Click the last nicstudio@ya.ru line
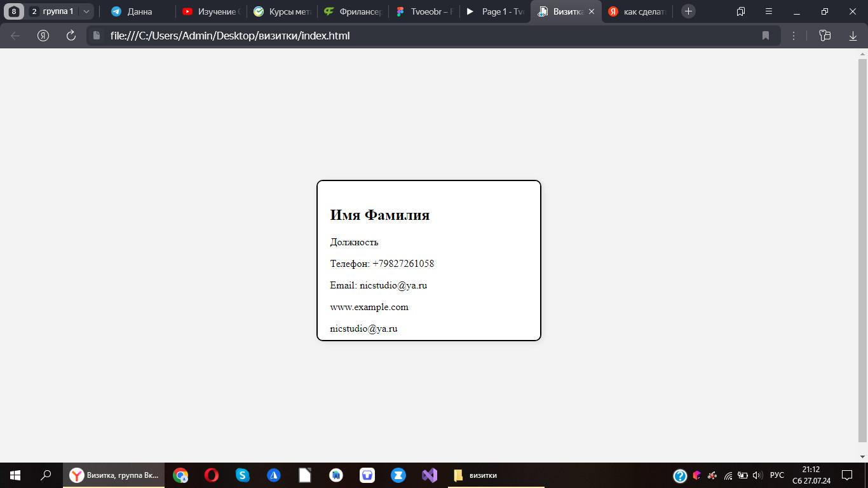868x488 pixels. coord(363,329)
